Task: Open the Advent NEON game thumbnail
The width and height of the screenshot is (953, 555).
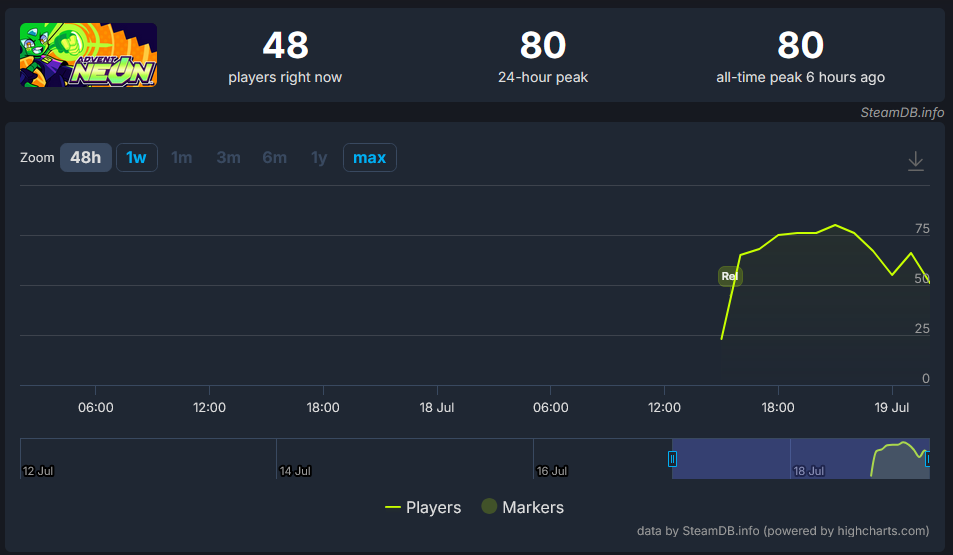Action: 88,55
